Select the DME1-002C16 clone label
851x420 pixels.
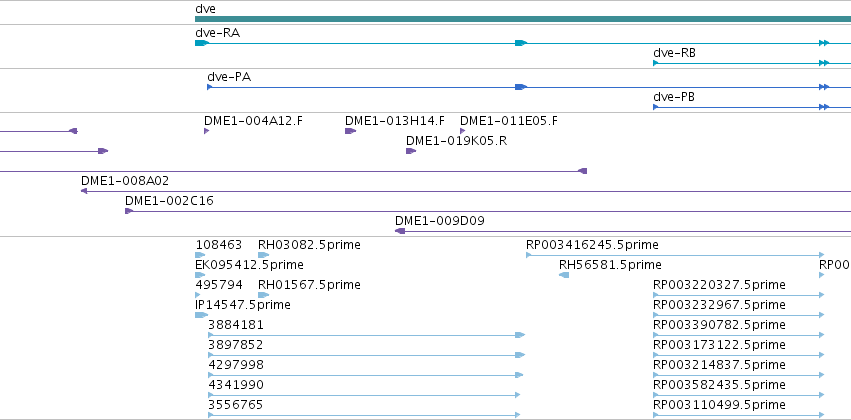coord(169,201)
